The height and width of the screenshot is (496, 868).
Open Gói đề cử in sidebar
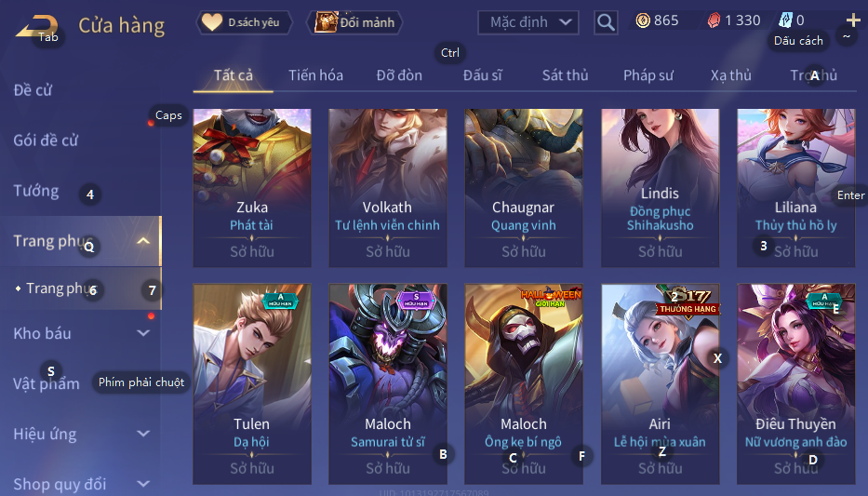click(46, 141)
